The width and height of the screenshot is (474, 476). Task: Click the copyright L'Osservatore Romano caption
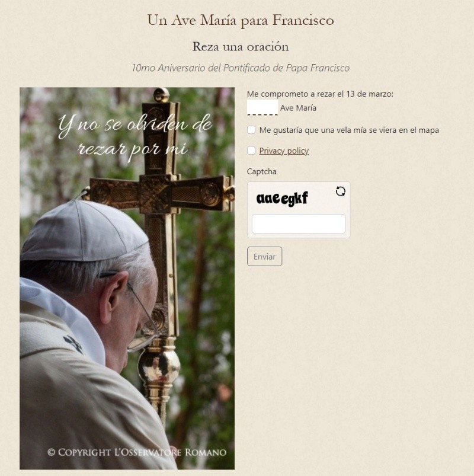(x=137, y=452)
